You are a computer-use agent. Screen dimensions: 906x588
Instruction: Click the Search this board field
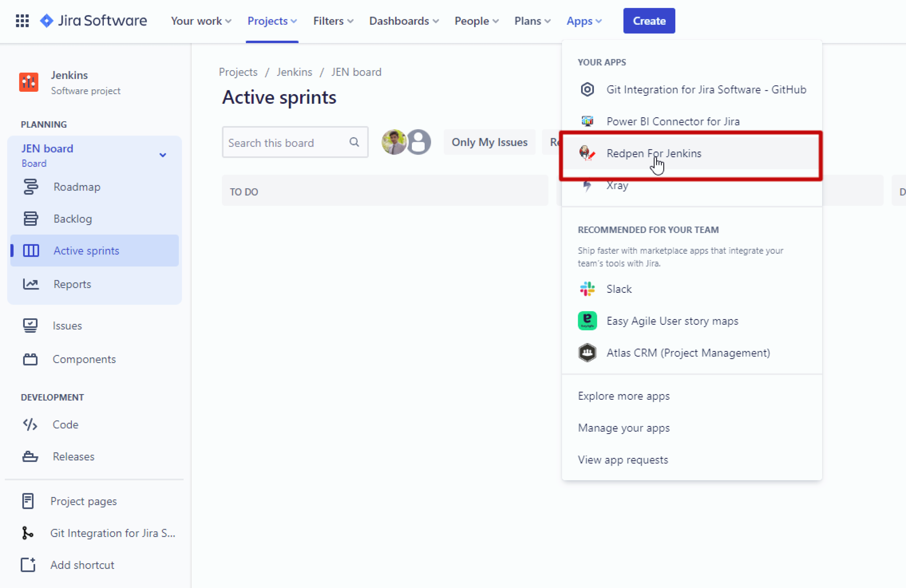point(295,142)
